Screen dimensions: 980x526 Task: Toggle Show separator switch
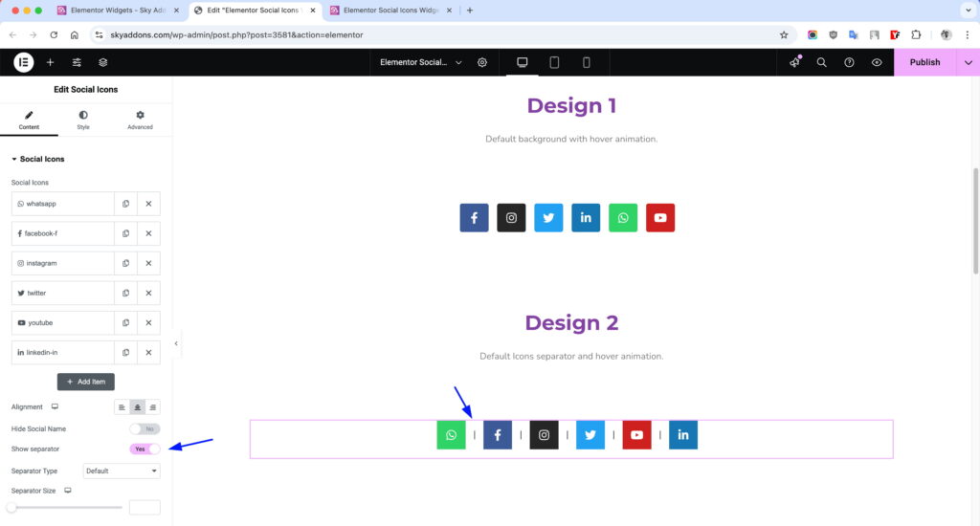(145, 449)
